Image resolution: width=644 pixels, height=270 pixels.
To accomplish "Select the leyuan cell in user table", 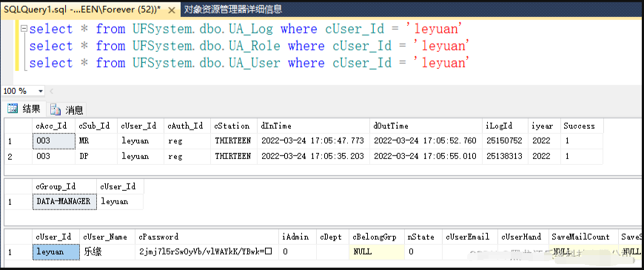I will click(56, 252).
